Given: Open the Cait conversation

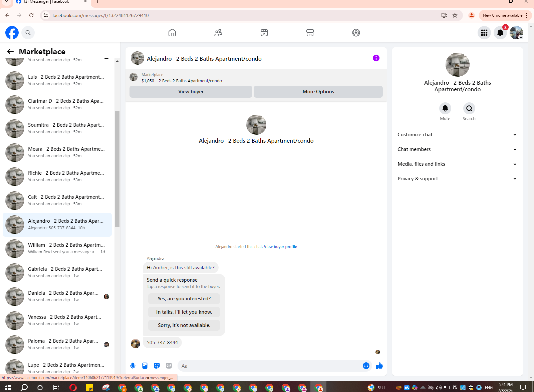Looking at the screenshot, I should click(57, 201).
